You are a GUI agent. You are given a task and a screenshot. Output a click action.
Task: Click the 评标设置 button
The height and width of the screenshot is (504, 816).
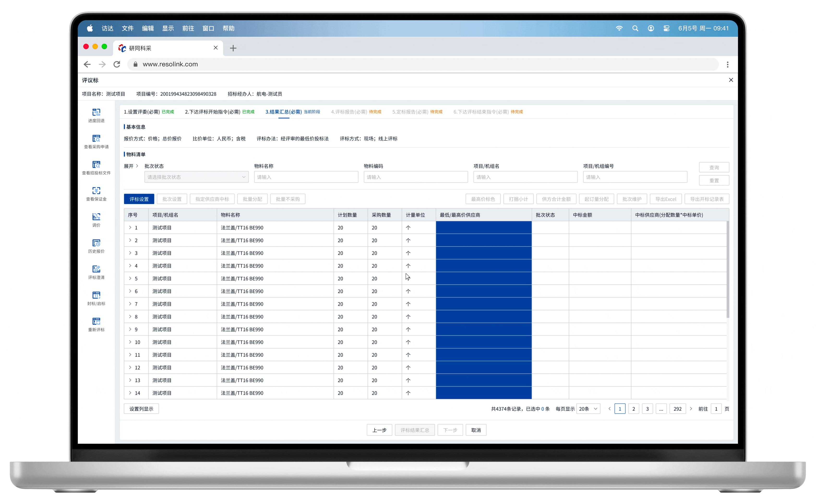(x=139, y=199)
